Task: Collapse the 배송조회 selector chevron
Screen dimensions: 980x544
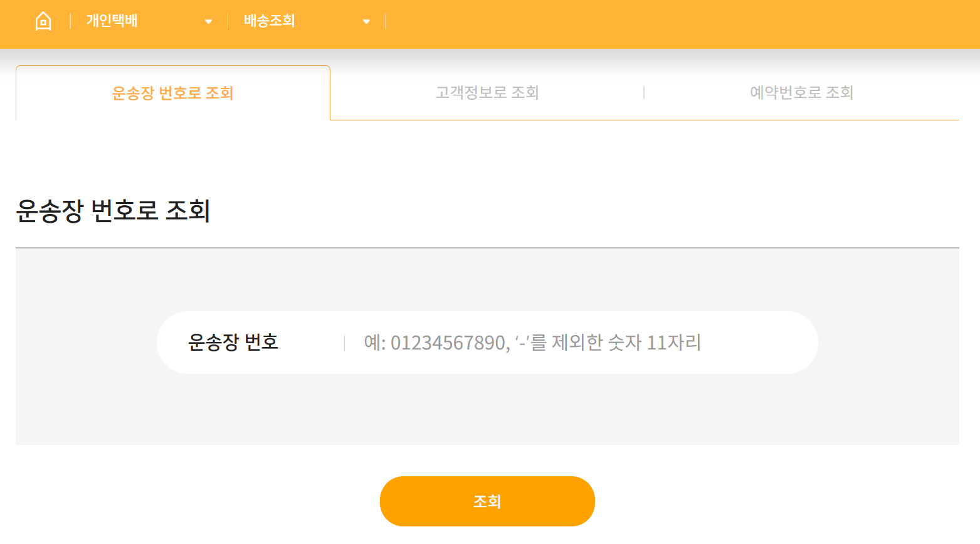Action: [x=366, y=21]
